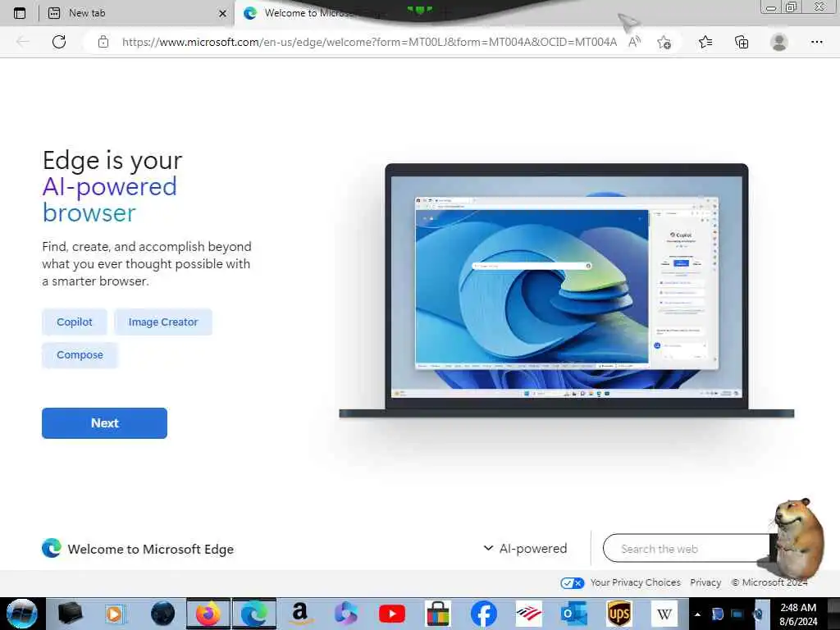Click the taskbar clock showing 2:48 AM
The height and width of the screenshot is (630, 840).
tap(798, 614)
